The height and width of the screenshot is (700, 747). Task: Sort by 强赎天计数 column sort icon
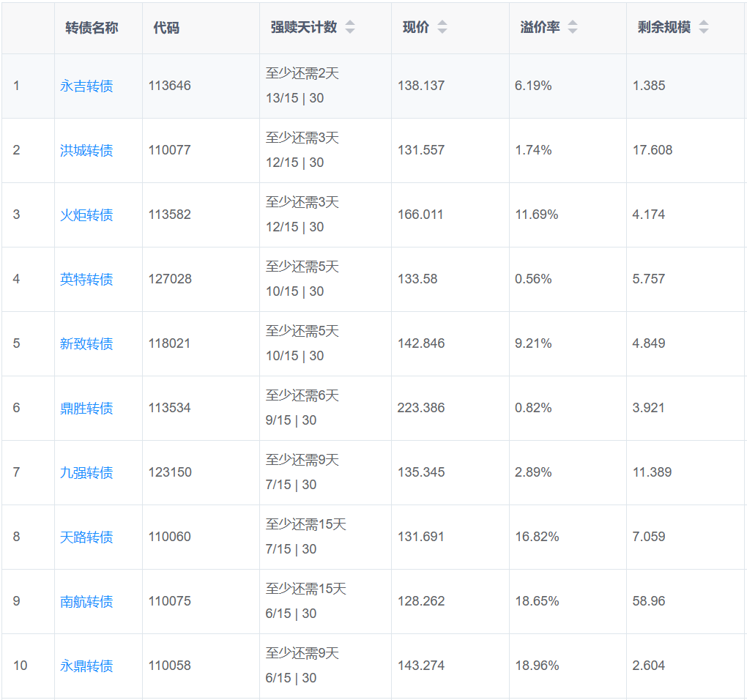(x=350, y=28)
